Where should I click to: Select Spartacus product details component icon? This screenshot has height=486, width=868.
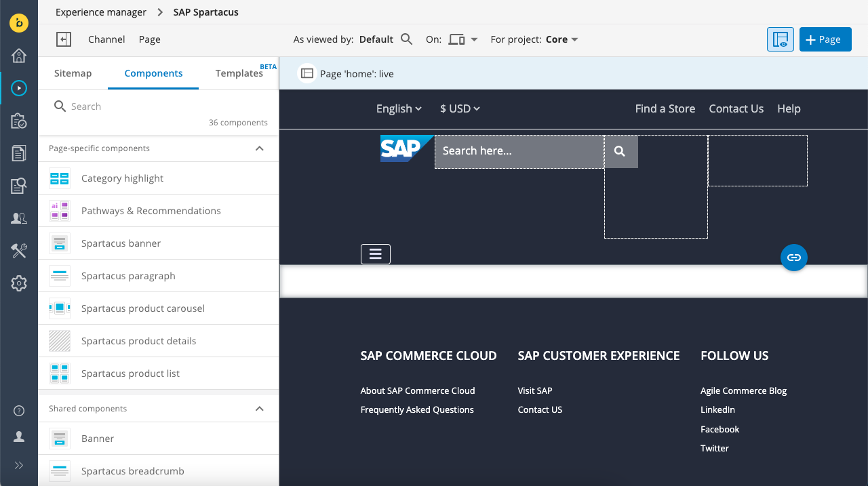click(x=60, y=341)
